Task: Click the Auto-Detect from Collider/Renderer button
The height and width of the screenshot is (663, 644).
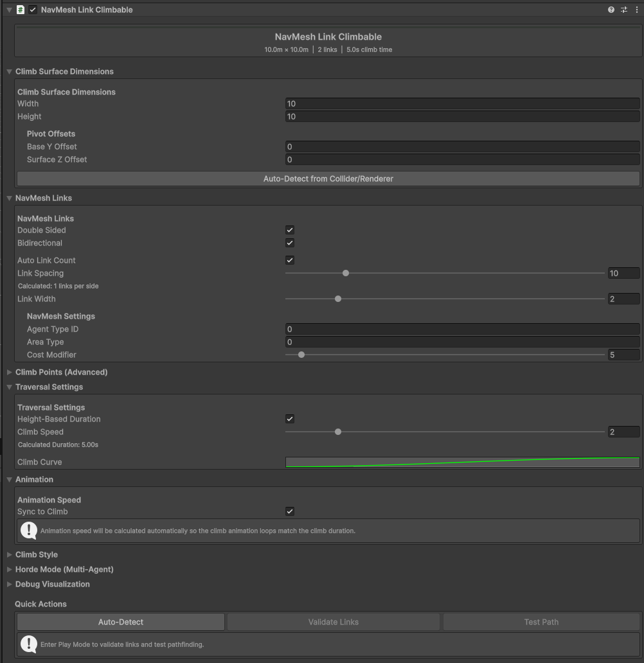Action: [328, 179]
